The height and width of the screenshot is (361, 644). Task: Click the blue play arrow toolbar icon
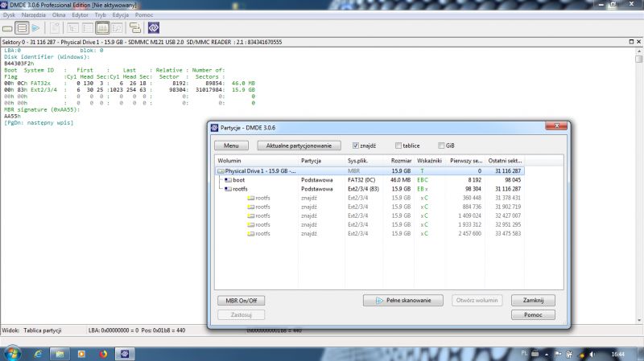point(36,28)
